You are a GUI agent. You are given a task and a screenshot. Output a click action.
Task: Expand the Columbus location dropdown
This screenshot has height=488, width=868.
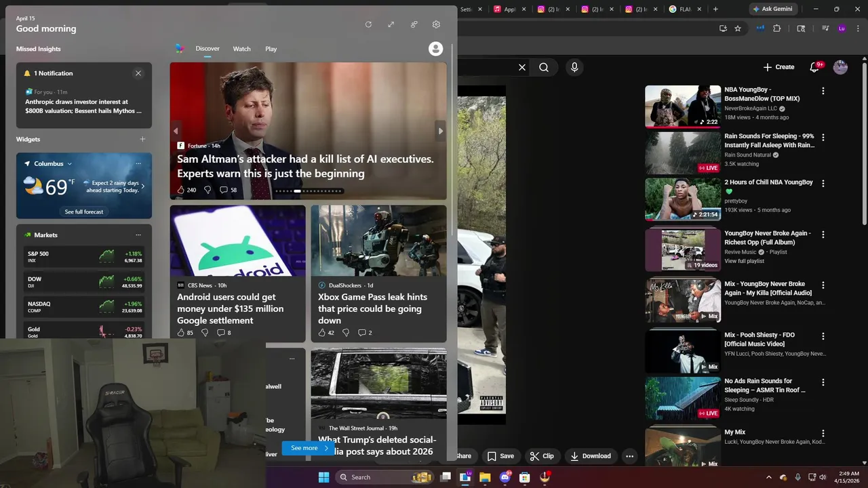click(69, 163)
